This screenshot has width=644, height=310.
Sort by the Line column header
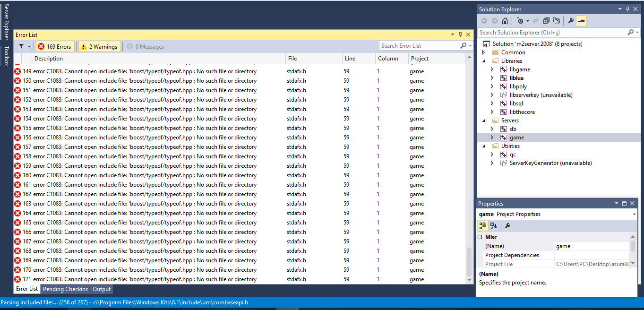(359, 59)
